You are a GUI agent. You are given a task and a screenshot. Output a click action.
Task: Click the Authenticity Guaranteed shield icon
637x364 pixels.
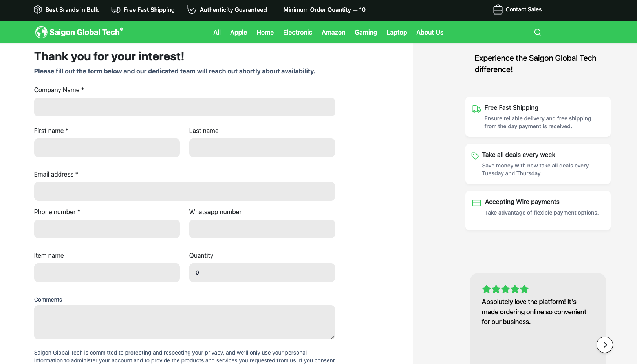pyautogui.click(x=192, y=9)
